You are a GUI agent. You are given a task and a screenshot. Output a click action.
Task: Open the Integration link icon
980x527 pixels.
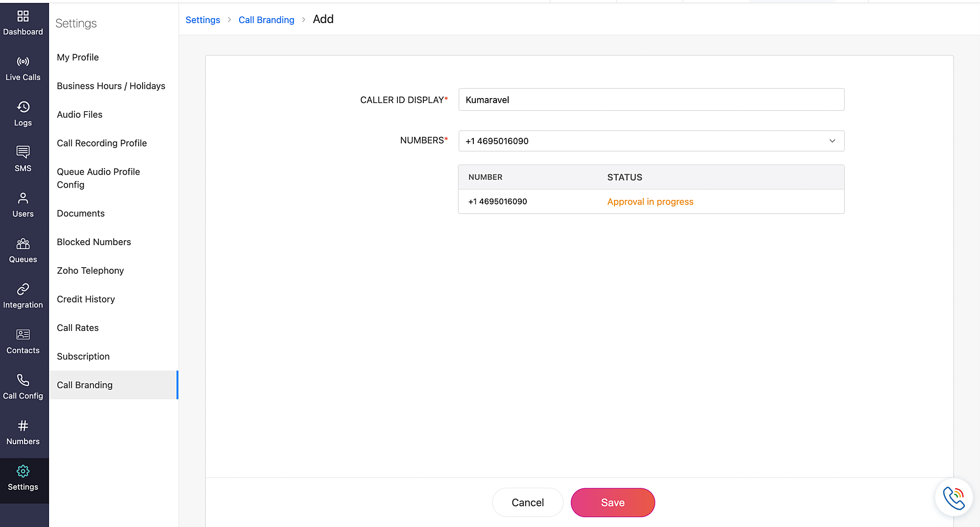coord(23,289)
